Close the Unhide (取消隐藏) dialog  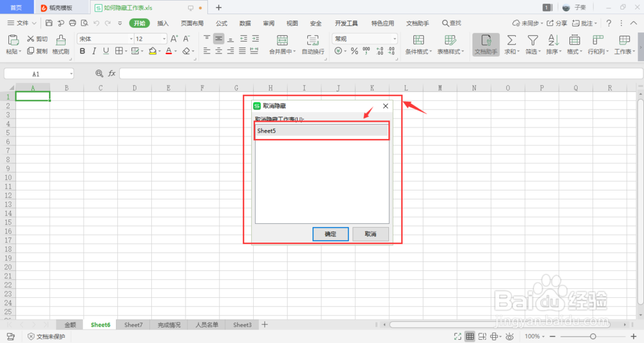pos(385,106)
